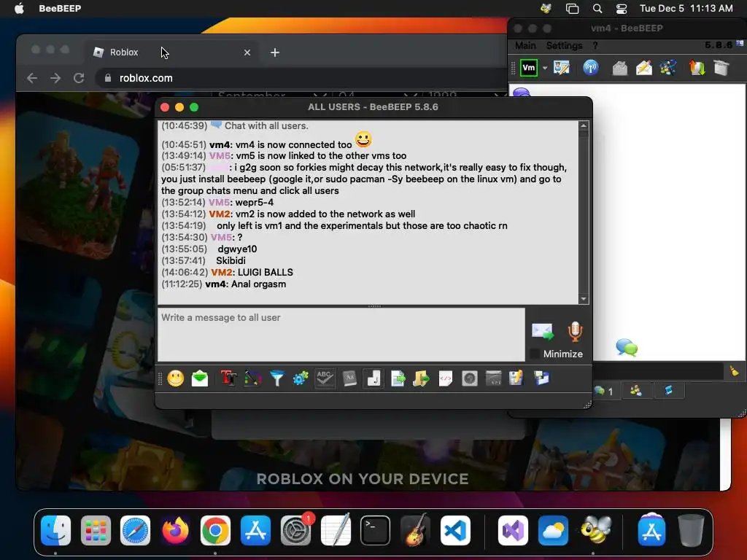
Task: Open BeeBEEP menu in macOS menu bar
Action: 60,8
